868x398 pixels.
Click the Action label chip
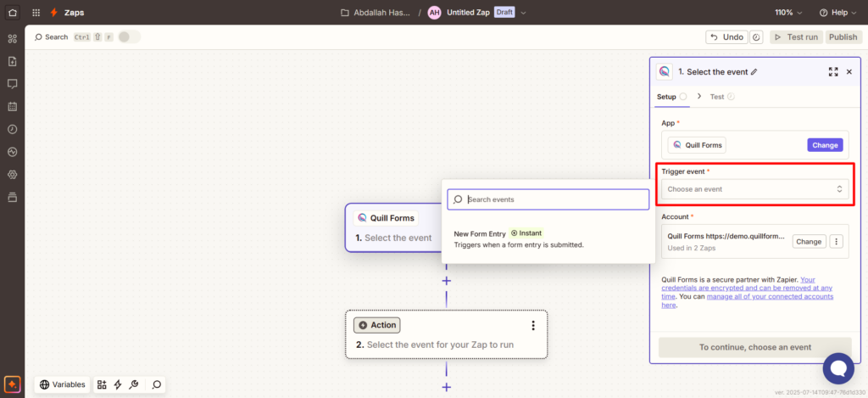point(377,325)
